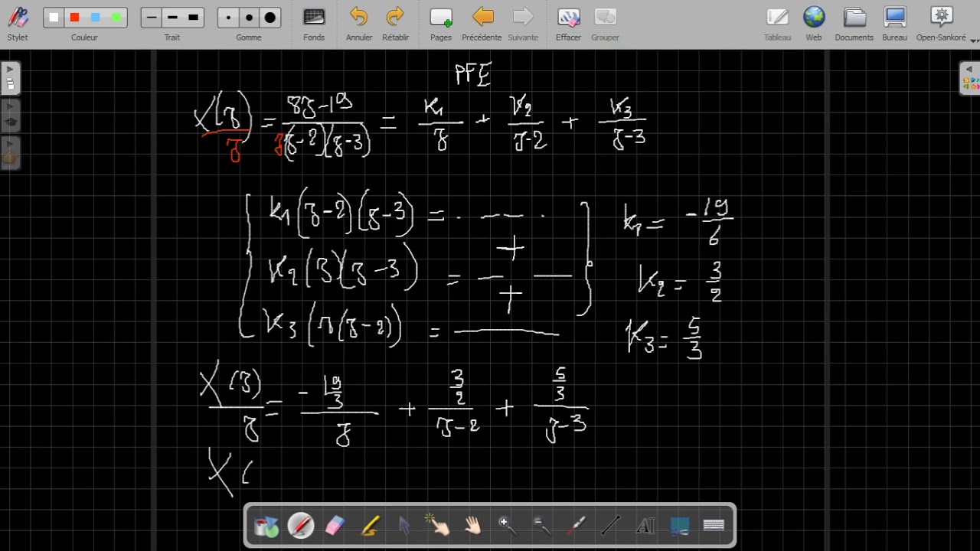Redo with the Rétablir arrow
The image size is (980, 551).
395,23
